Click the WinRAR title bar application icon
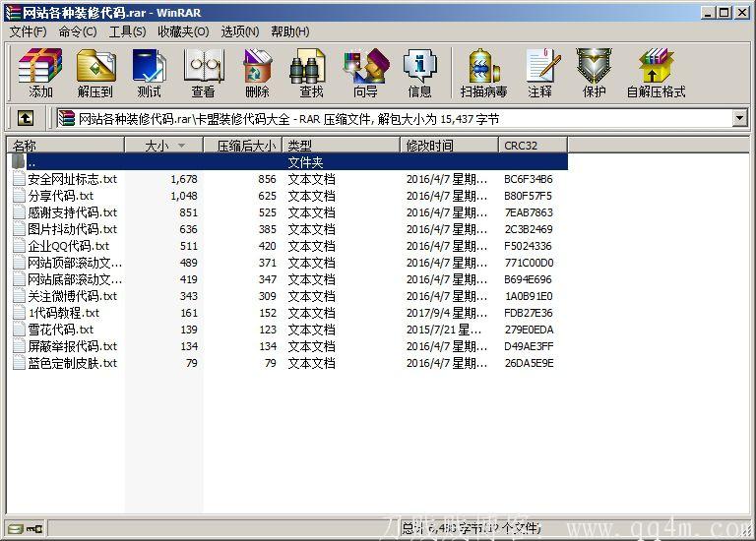This screenshot has height=541, width=756. click(13, 13)
